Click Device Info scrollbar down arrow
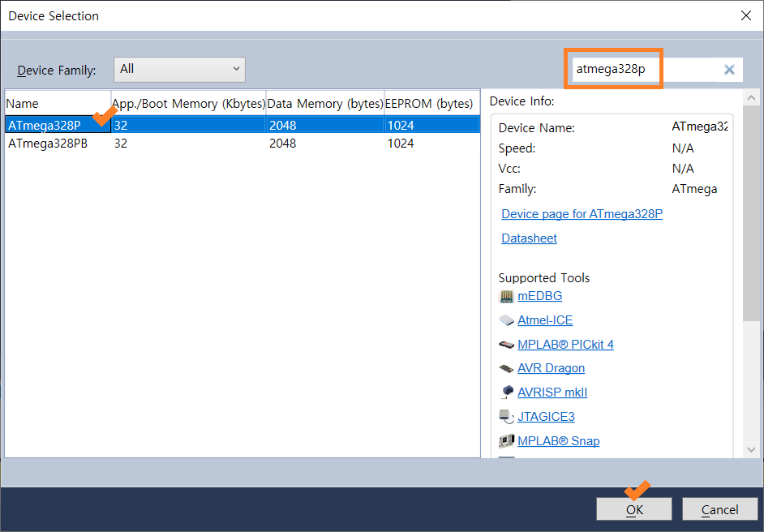Screen dimensions: 764x532 pyautogui.click(x=751, y=449)
